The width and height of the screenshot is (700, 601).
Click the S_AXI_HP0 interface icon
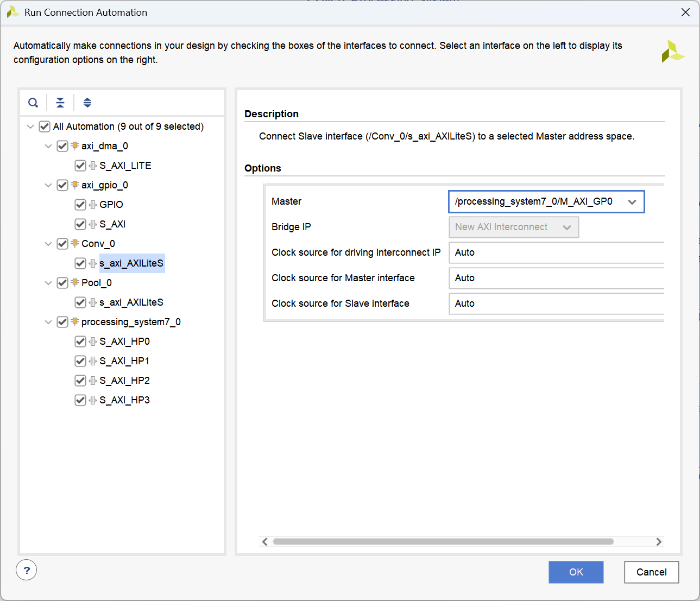pyautogui.click(x=93, y=341)
